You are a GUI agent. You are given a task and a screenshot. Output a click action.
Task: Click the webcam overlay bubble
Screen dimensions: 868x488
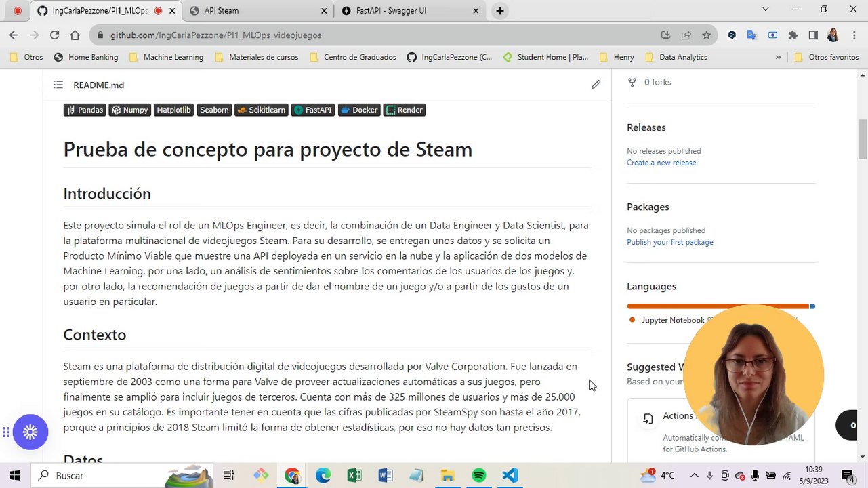(x=753, y=374)
